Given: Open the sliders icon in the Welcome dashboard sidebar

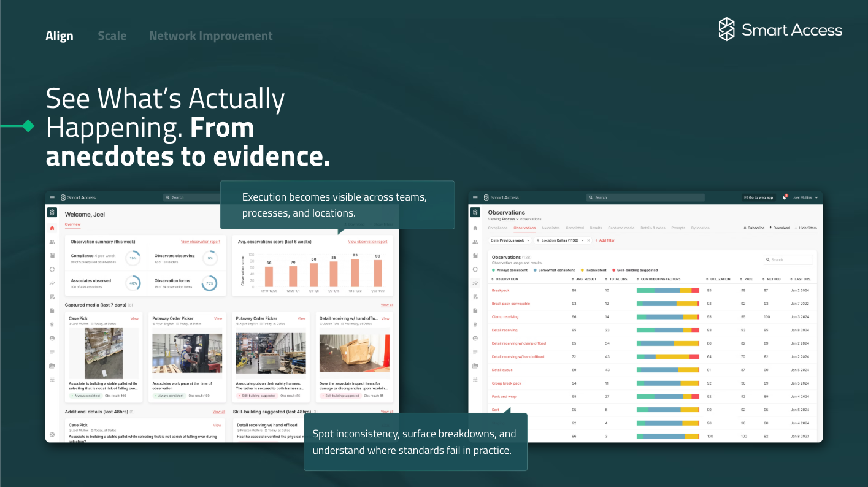Looking at the screenshot, I should tap(52, 380).
